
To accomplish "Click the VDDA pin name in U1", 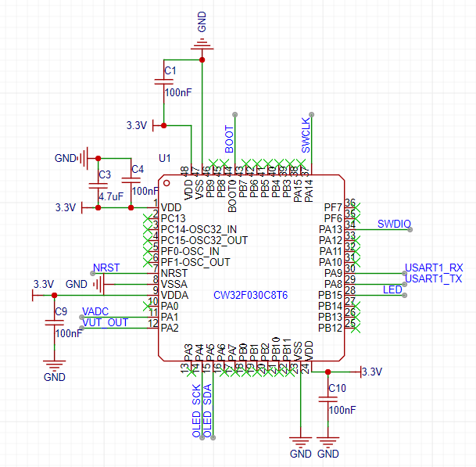I will (x=174, y=295).
